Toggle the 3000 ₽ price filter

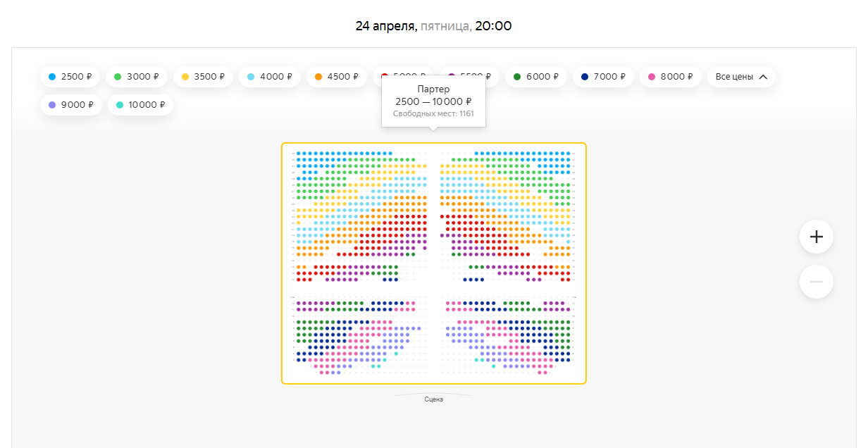[136, 77]
